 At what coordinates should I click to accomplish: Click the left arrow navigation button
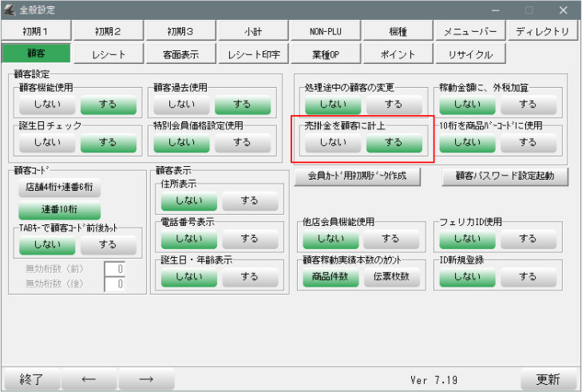point(88,379)
